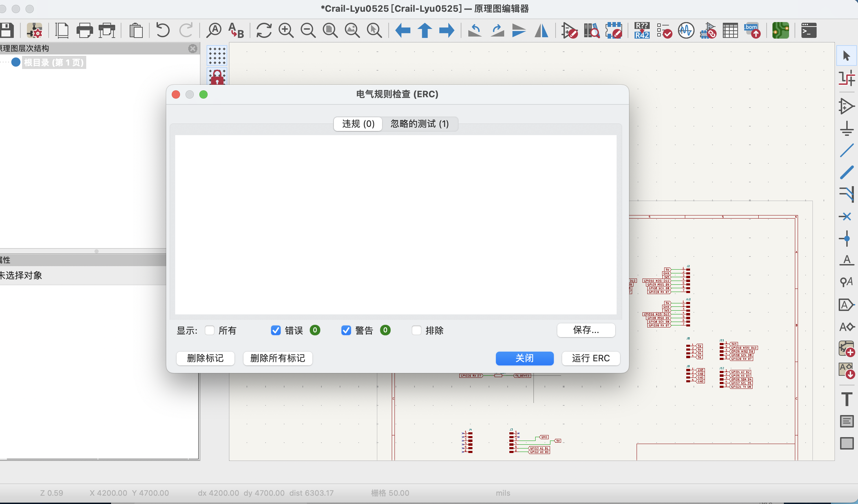Open Find and Replace
This screenshot has width=858, height=504.
click(x=236, y=30)
